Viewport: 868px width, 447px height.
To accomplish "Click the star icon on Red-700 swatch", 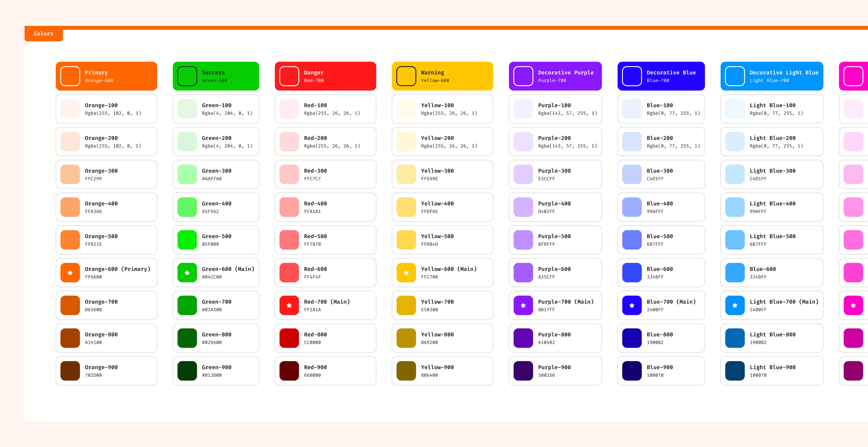I will click(289, 305).
